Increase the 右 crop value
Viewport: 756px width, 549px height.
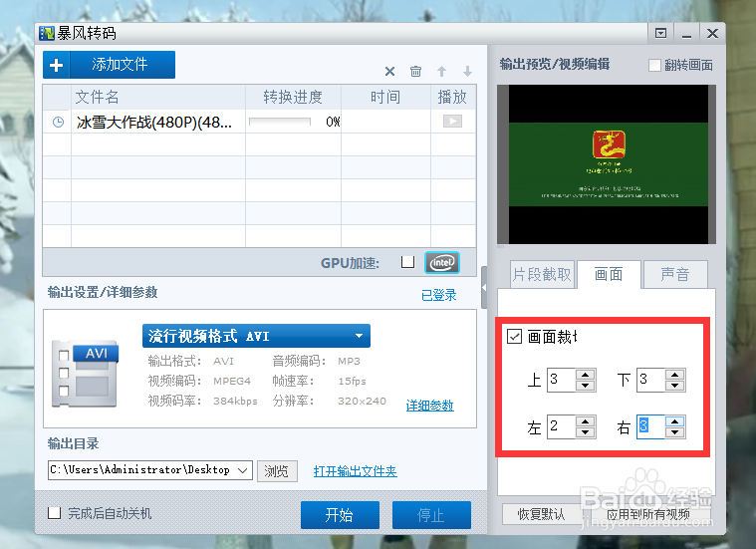point(675,421)
